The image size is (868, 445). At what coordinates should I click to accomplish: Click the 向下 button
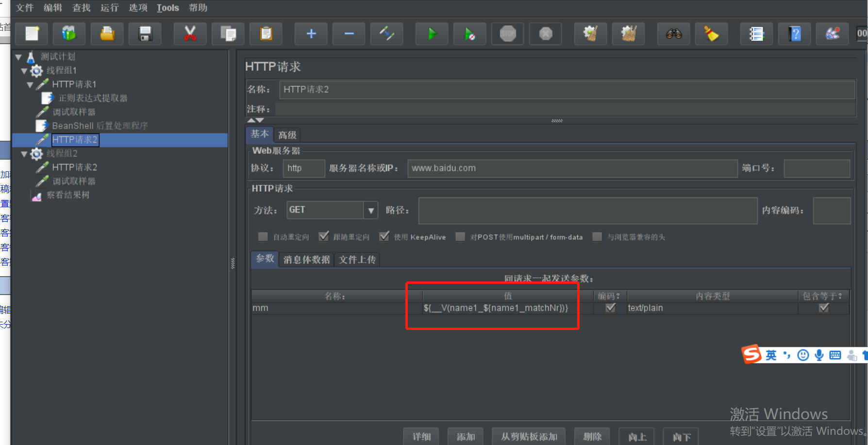click(x=681, y=436)
